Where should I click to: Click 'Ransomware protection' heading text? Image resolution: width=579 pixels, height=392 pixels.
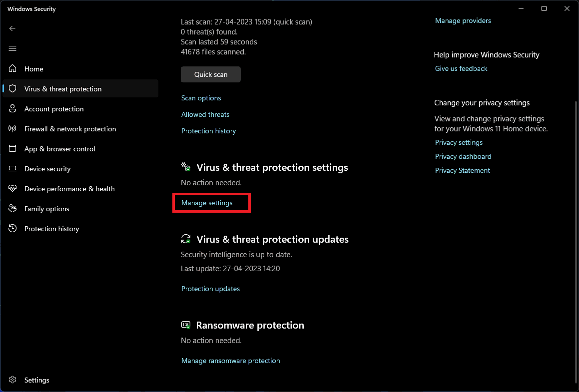click(x=250, y=325)
